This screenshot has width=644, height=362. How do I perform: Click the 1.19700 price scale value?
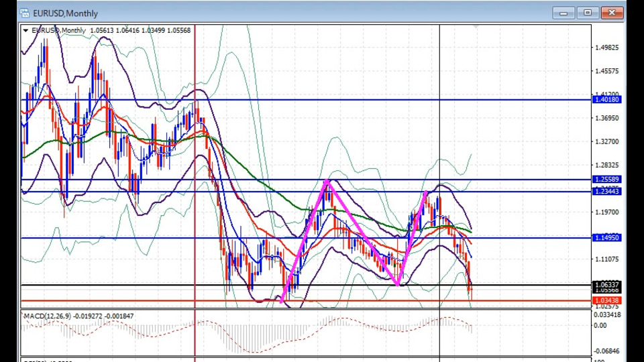point(607,213)
